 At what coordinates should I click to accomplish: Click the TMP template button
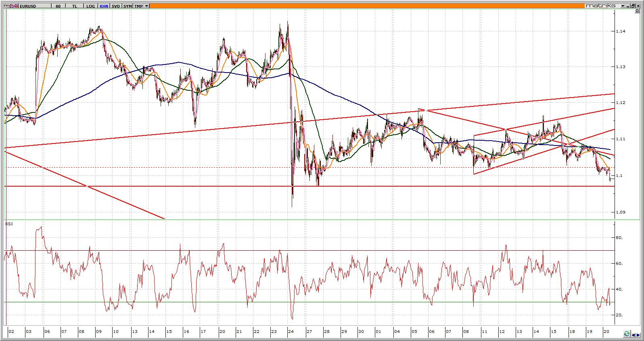[138, 6]
